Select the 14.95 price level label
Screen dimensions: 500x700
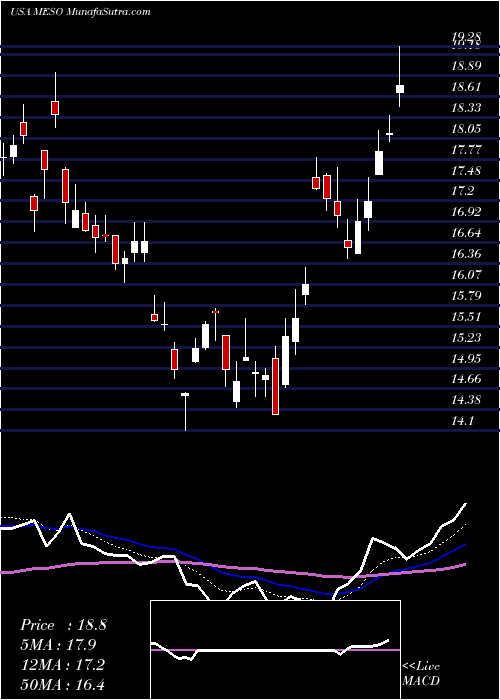pos(466,358)
